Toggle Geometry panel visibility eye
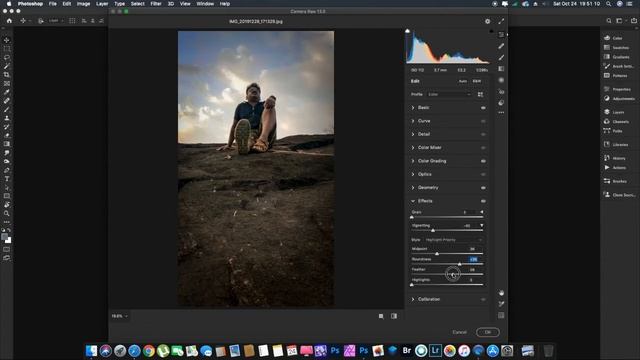The height and width of the screenshot is (360, 640). click(x=483, y=188)
